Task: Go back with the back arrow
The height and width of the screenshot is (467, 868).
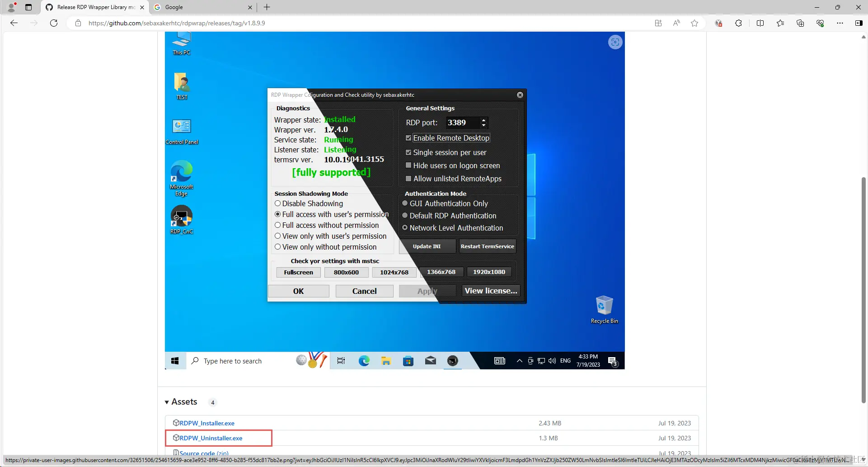Action: click(x=14, y=23)
